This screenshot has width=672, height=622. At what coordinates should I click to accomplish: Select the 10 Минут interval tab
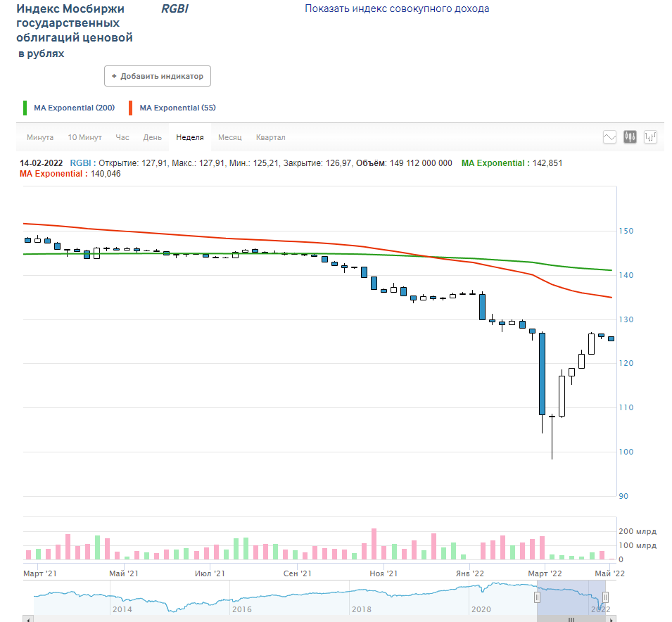tap(85, 137)
